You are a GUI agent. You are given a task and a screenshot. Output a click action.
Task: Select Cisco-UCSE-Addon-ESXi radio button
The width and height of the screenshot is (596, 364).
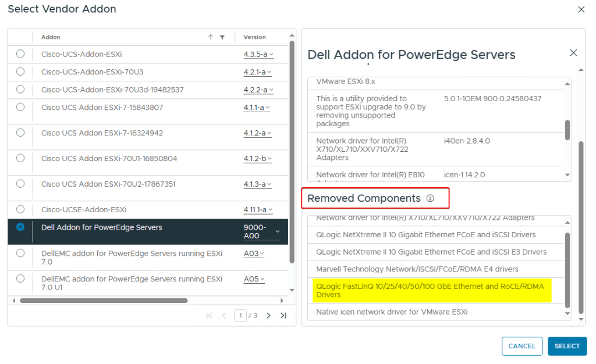20,209
